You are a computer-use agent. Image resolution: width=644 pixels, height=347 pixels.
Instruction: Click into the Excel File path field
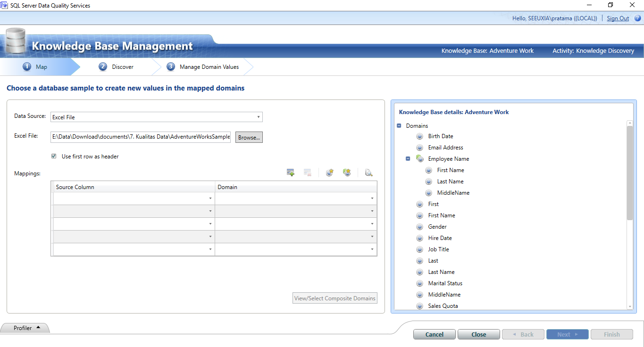141,137
